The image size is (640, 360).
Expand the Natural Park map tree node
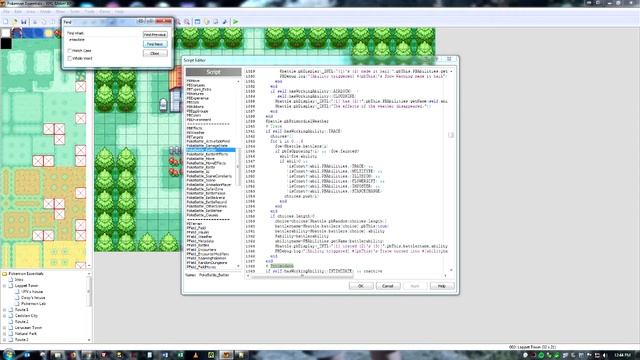pyautogui.click(x=4, y=334)
